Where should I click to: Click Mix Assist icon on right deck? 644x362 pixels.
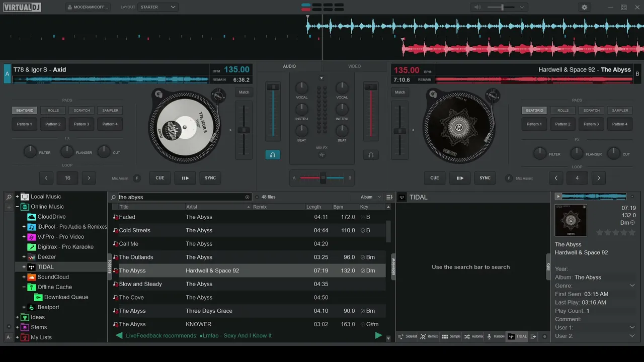(x=508, y=178)
